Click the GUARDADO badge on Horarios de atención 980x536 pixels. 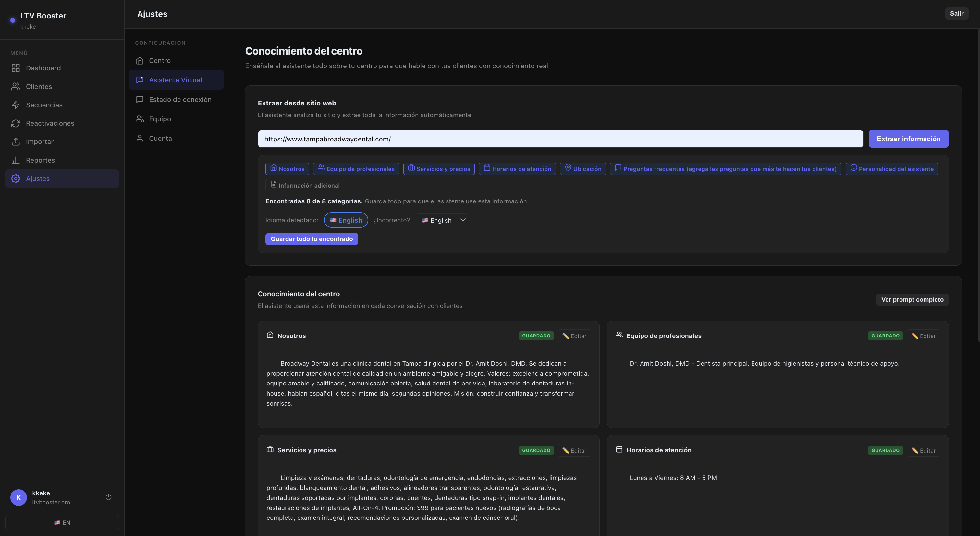(x=885, y=450)
